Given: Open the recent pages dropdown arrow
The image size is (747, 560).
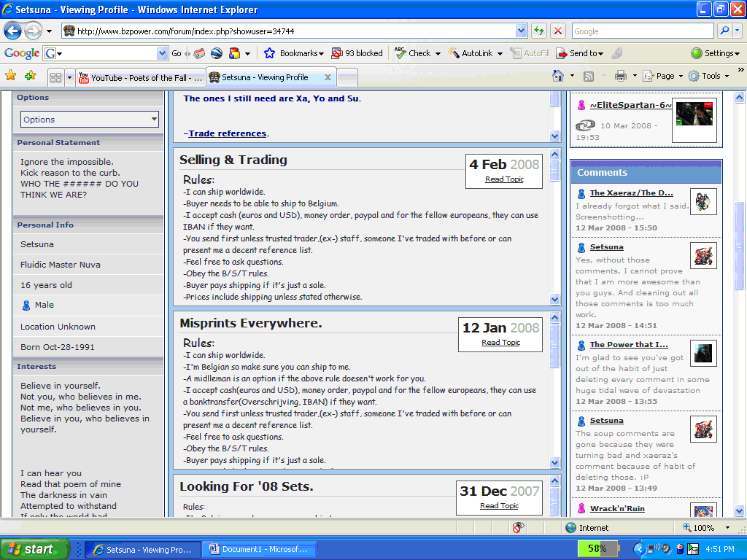Looking at the screenshot, I should pos(49,31).
